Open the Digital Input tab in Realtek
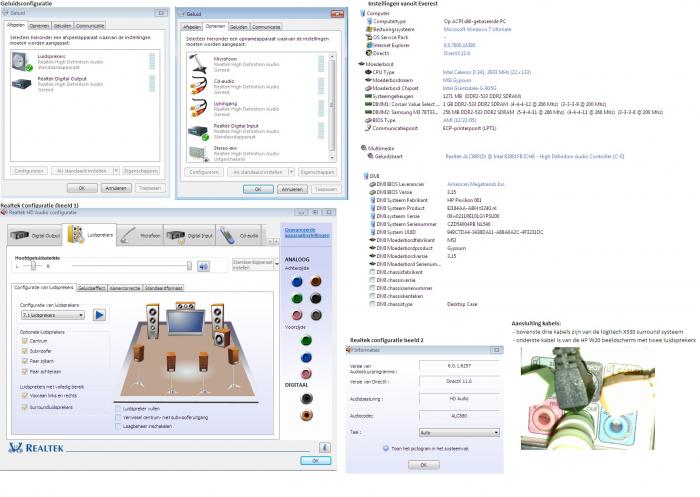This screenshot has width=700, height=497. coord(189,235)
